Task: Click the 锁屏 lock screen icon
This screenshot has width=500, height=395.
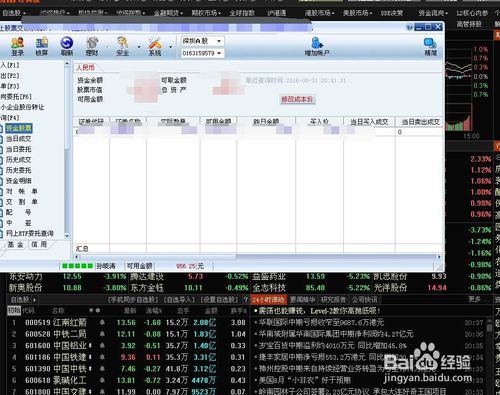Action: click(x=42, y=46)
